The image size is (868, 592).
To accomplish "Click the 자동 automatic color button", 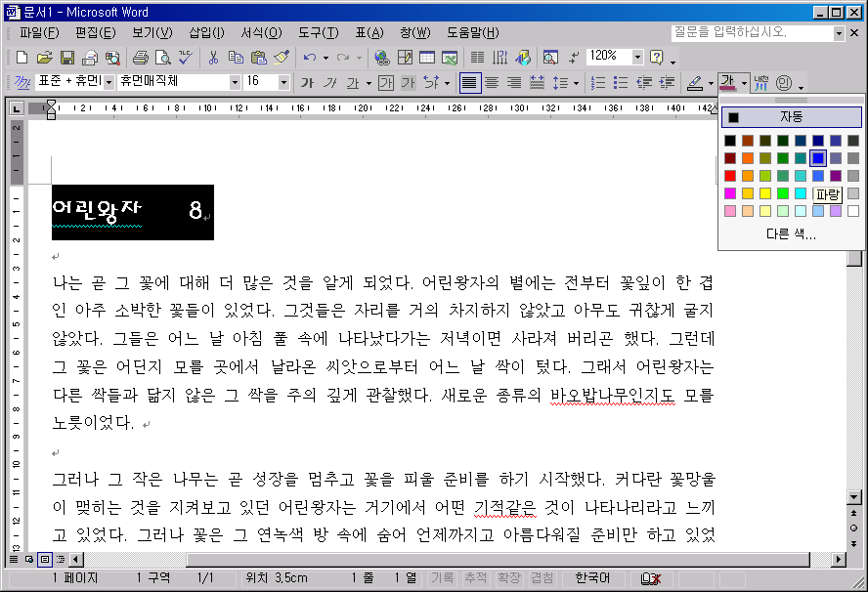I will pyautogui.click(x=791, y=117).
